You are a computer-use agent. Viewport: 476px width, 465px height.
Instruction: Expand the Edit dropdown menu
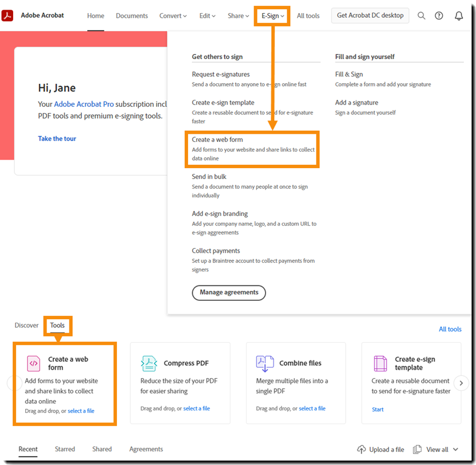(x=208, y=16)
